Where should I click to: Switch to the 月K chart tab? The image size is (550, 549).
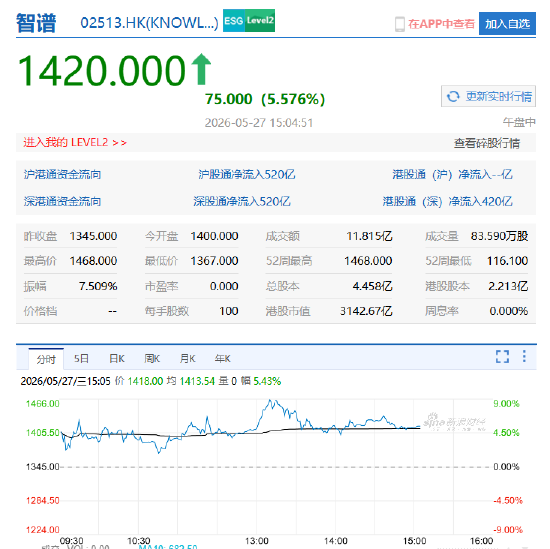[187, 359]
